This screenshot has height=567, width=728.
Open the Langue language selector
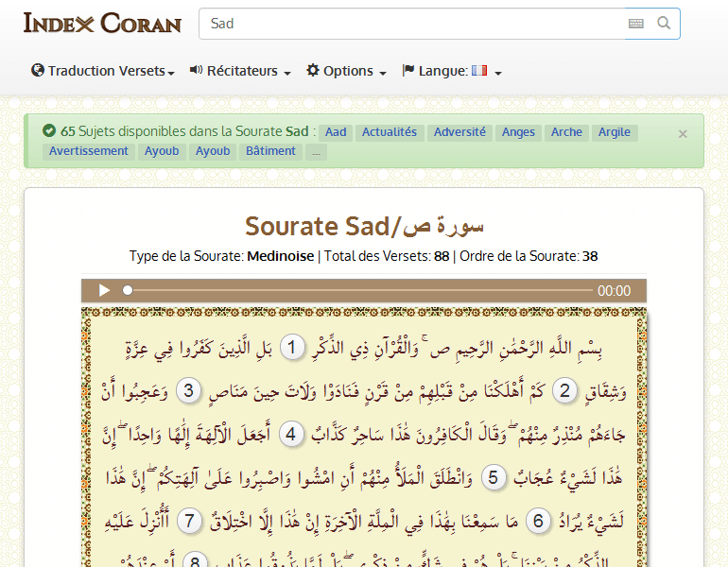452,71
